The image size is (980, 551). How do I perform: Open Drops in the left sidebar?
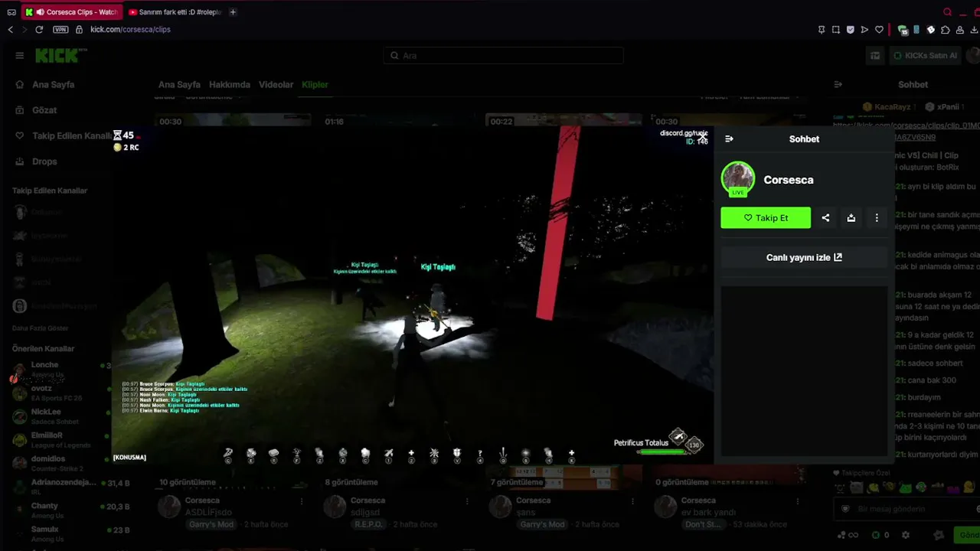[x=44, y=161]
